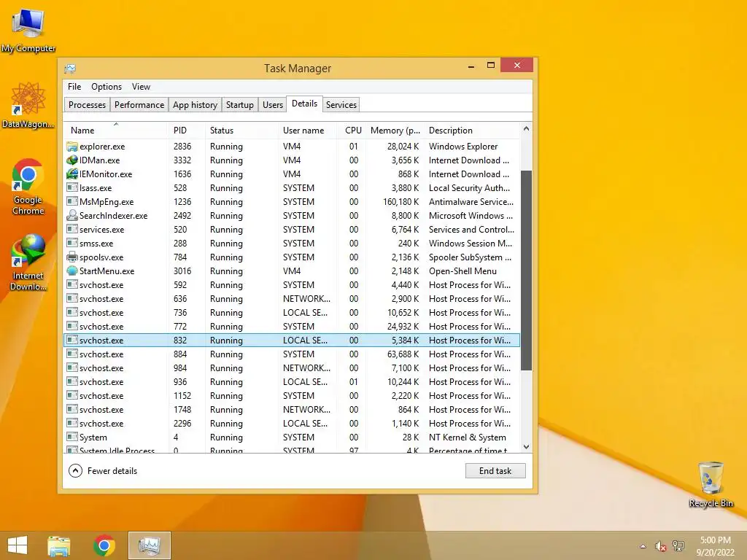Select explorer.exe process icon
Image resolution: width=747 pixels, height=560 pixels.
point(72,146)
